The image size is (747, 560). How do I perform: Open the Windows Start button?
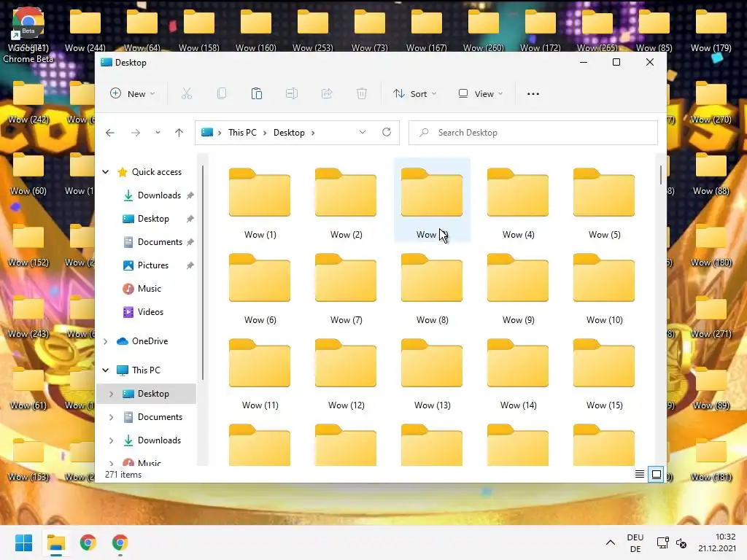(x=23, y=542)
